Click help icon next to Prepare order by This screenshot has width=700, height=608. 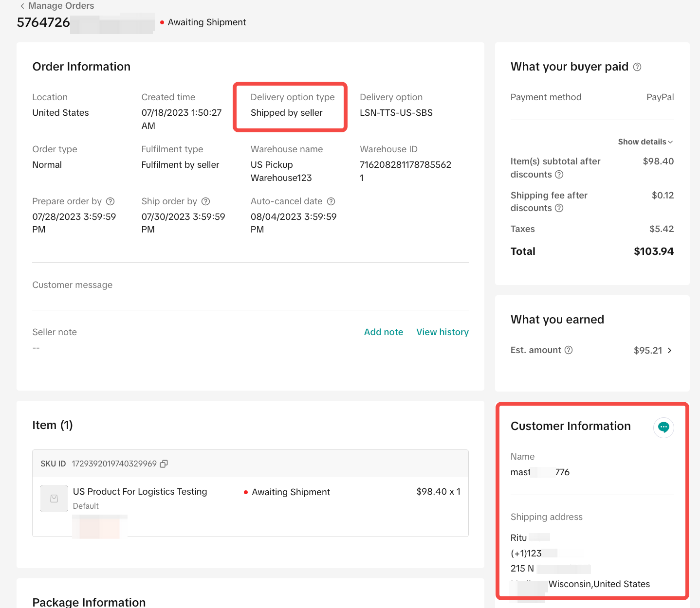click(x=111, y=201)
